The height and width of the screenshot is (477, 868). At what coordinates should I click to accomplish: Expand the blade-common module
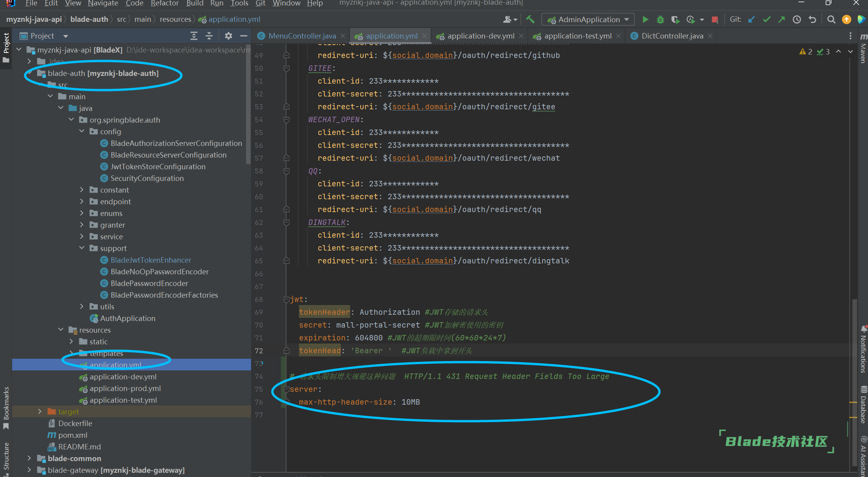[29, 458]
